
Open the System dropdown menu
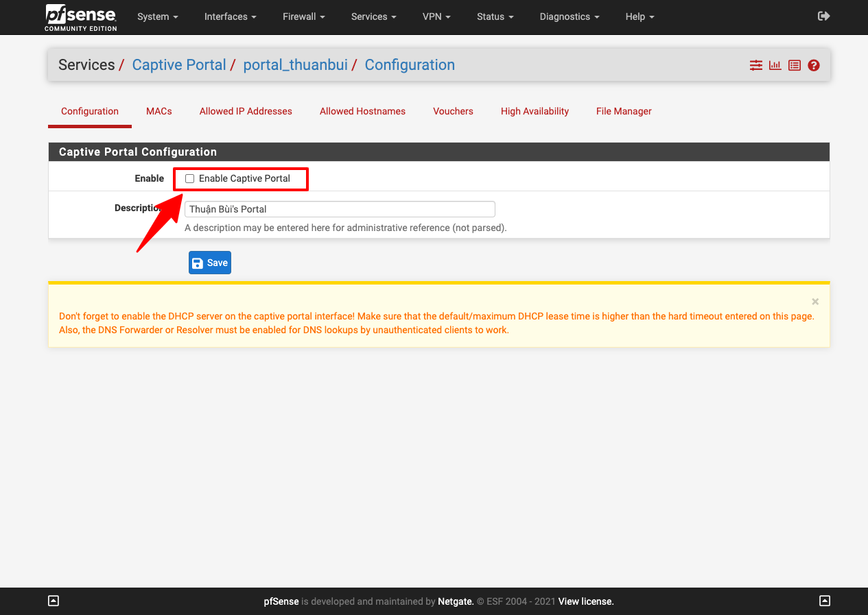coord(157,17)
